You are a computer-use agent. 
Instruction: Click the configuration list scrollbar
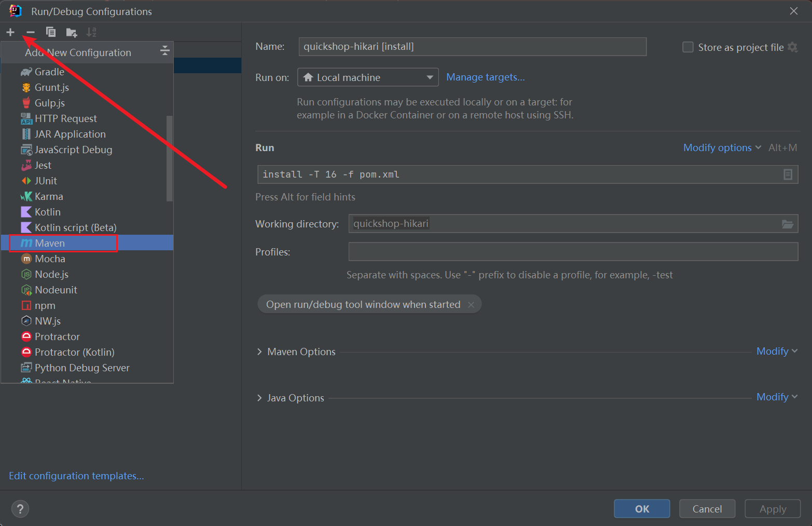point(169,158)
